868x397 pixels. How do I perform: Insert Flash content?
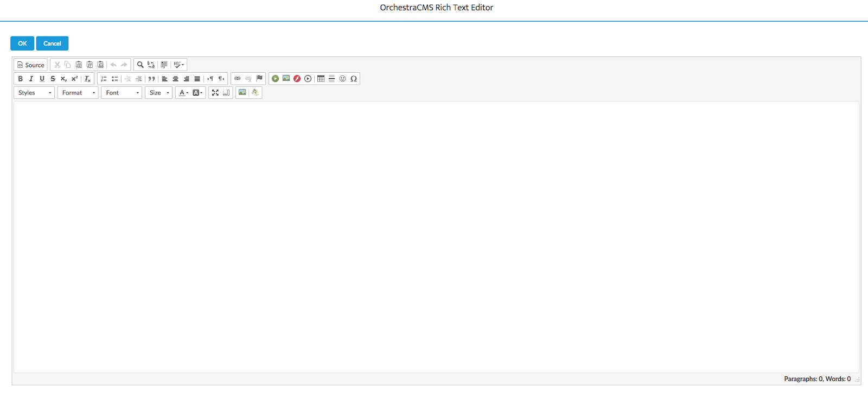[x=297, y=79]
